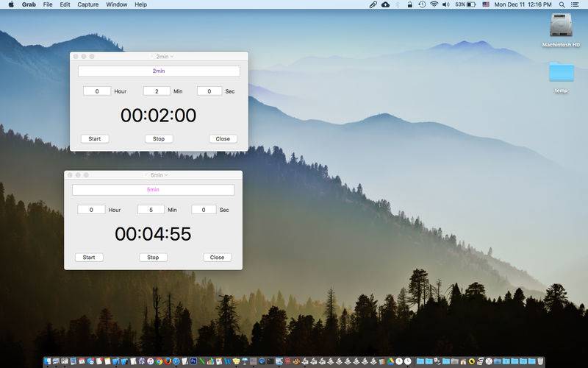Open the Terminal icon in the Dock

coord(270,361)
